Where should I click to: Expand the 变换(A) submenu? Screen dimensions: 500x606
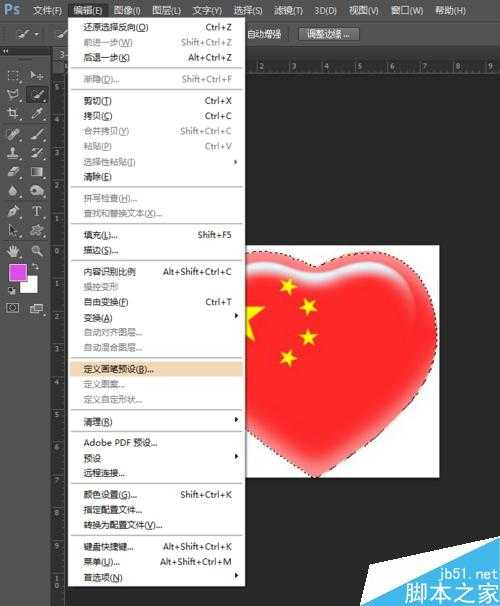pos(156,317)
